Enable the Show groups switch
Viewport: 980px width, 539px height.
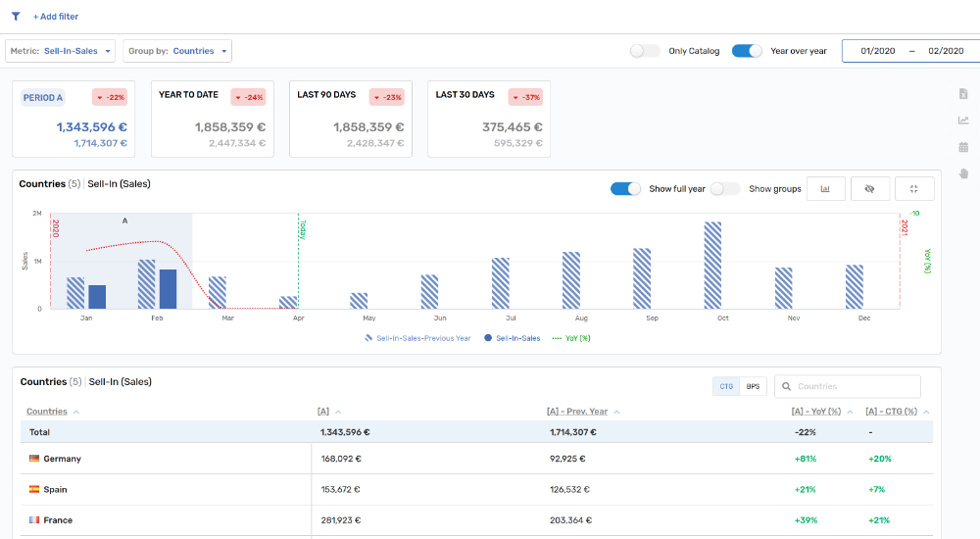[x=724, y=189]
